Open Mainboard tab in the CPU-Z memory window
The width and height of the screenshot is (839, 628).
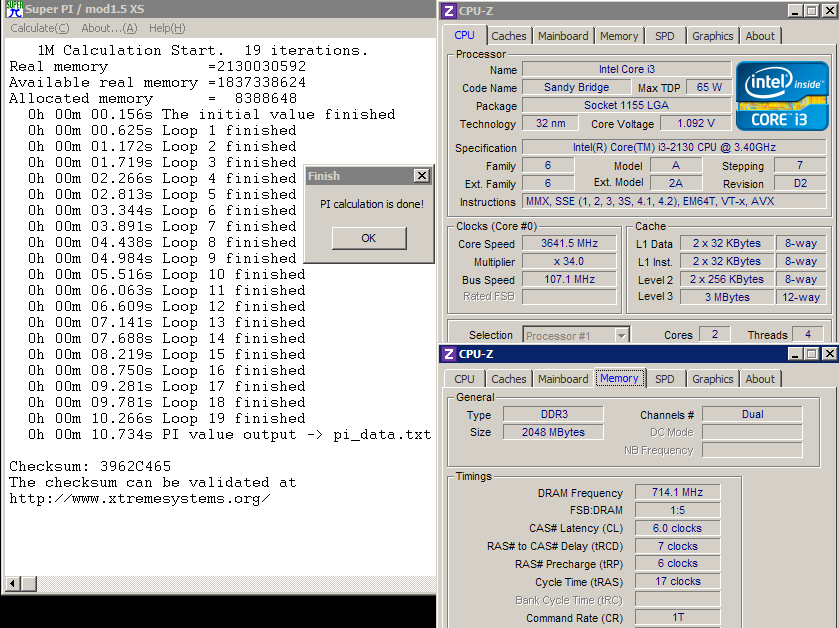(563, 379)
